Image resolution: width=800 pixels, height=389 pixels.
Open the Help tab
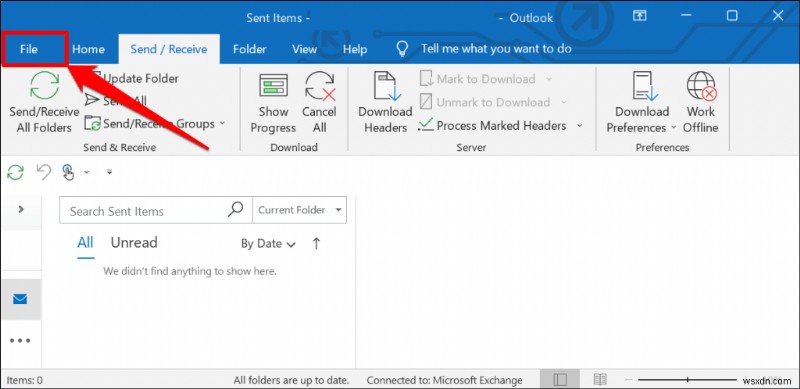pos(355,49)
